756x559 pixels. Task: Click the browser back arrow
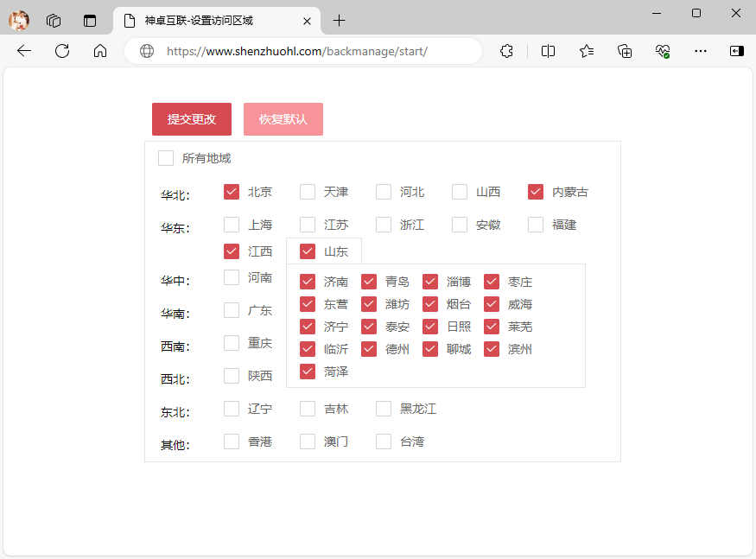pos(24,51)
